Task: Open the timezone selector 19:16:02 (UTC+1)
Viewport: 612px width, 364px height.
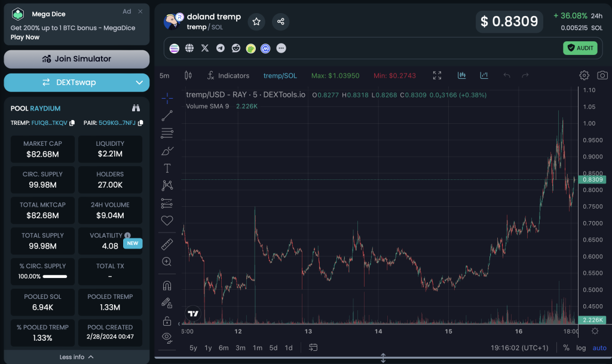Action: click(519, 348)
